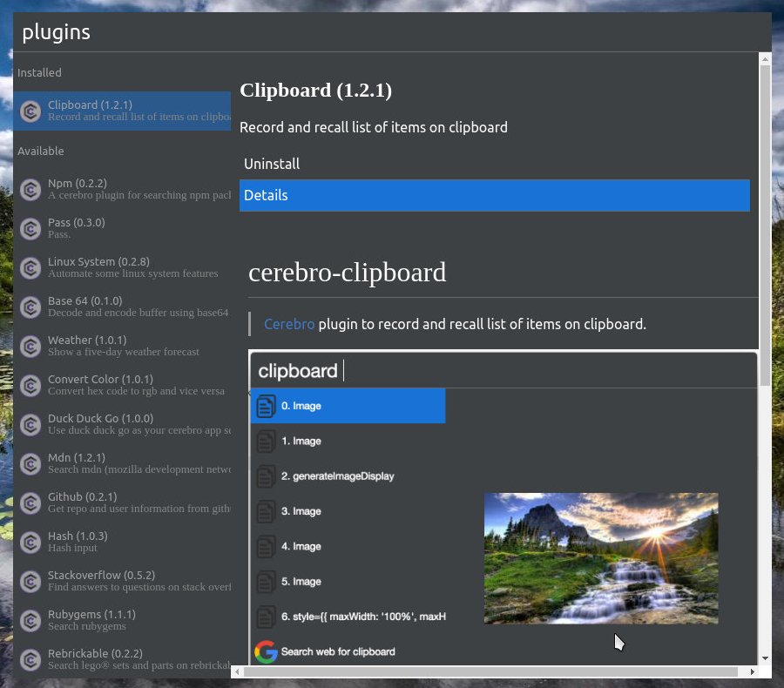Select the Rubygems plugin entry
The width and height of the screenshot is (784, 688).
pyautogui.click(x=122, y=620)
